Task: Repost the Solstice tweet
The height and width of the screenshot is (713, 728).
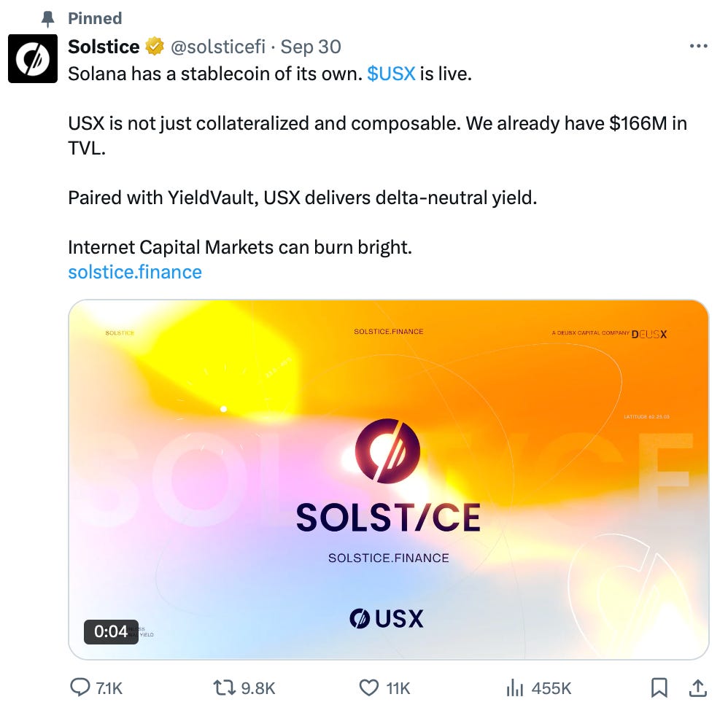Action: click(x=221, y=687)
